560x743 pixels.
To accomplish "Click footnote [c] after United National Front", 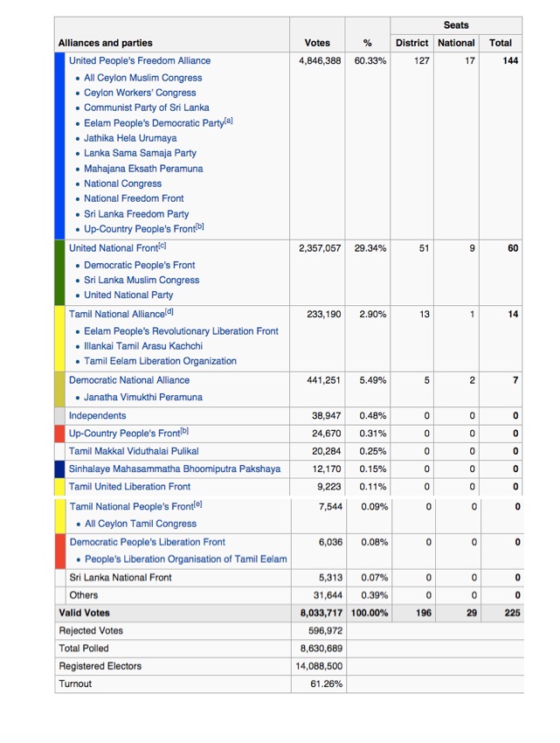I will click(162, 246).
